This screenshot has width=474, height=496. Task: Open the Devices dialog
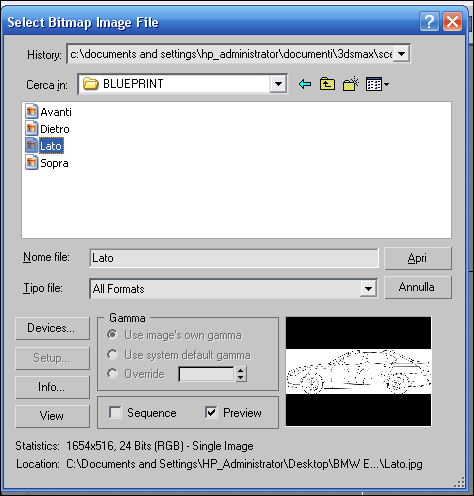[x=52, y=328]
